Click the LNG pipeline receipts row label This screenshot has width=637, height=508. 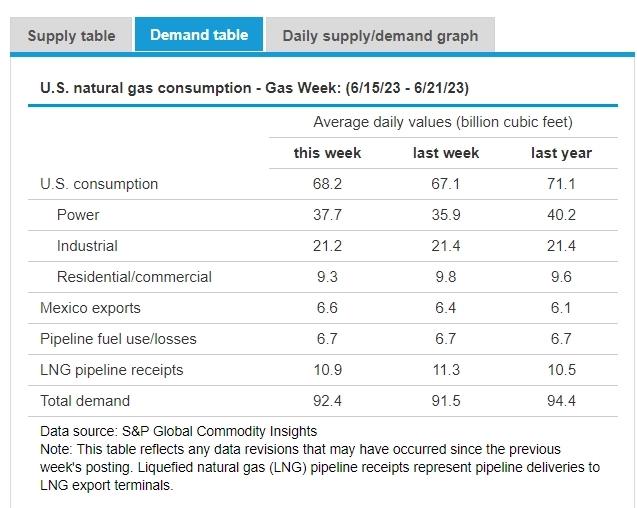tap(112, 370)
